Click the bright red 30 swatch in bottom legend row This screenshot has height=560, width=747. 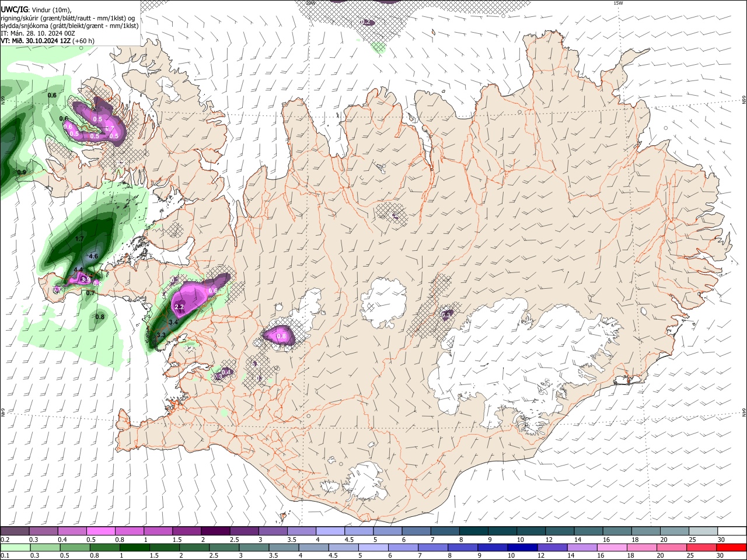click(x=731, y=547)
